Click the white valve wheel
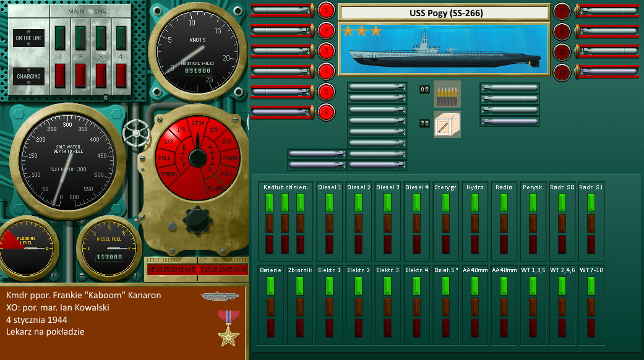The width and height of the screenshot is (644, 360). pyautogui.click(x=135, y=131)
